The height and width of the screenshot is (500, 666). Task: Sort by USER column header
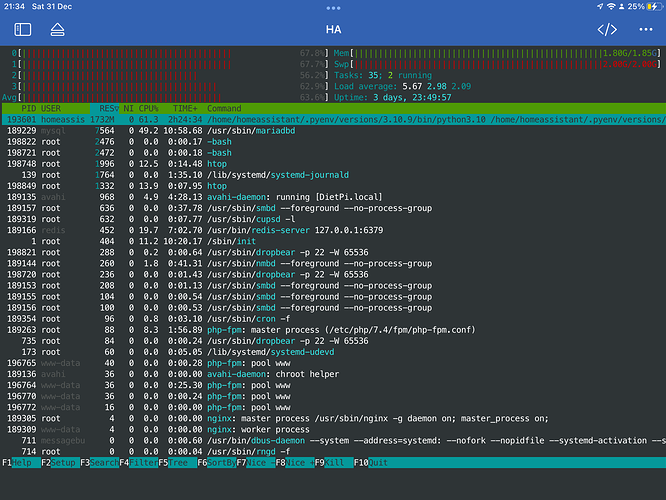(51, 108)
